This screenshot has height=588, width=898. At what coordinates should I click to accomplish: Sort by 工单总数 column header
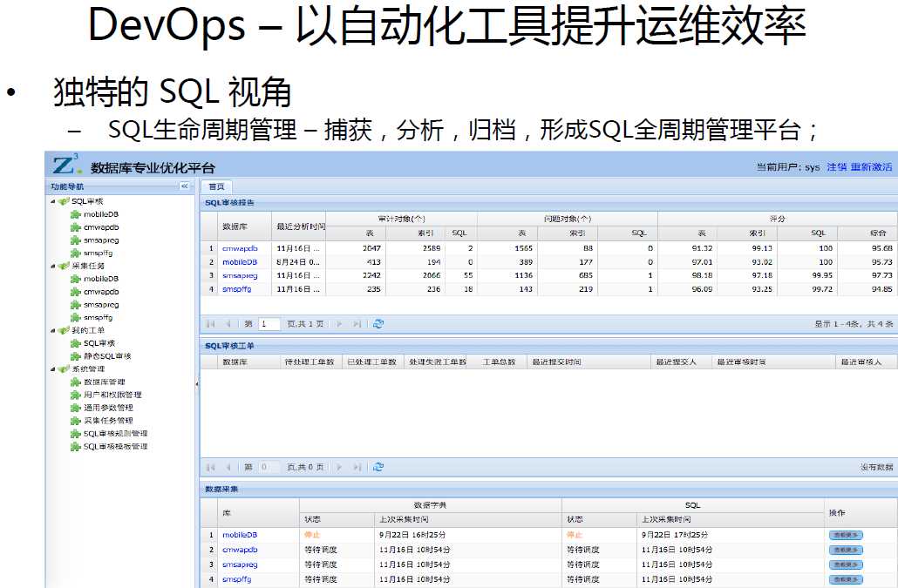[499, 362]
